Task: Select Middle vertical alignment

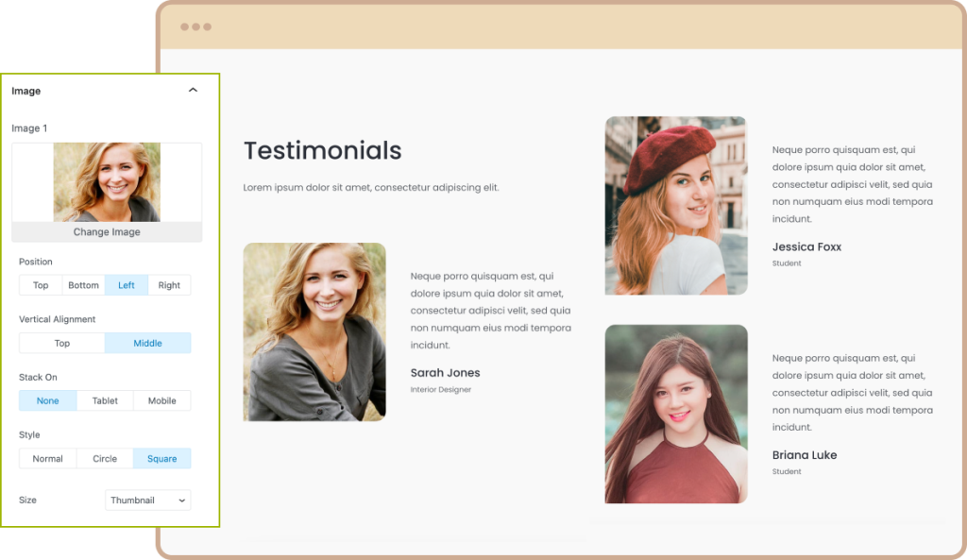Action: click(147, 342)
